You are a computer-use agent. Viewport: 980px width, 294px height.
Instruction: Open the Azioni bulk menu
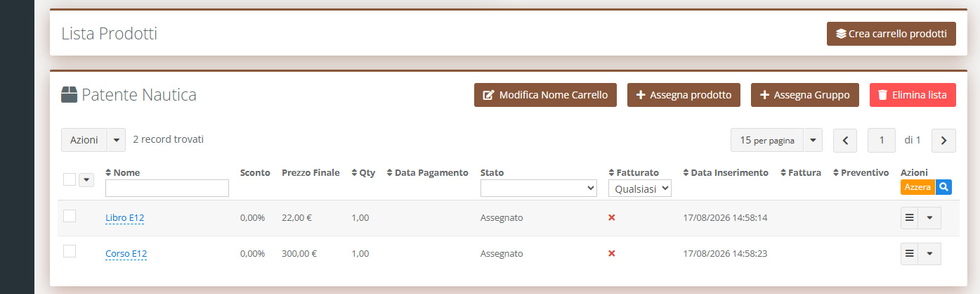tap(93, 140)
